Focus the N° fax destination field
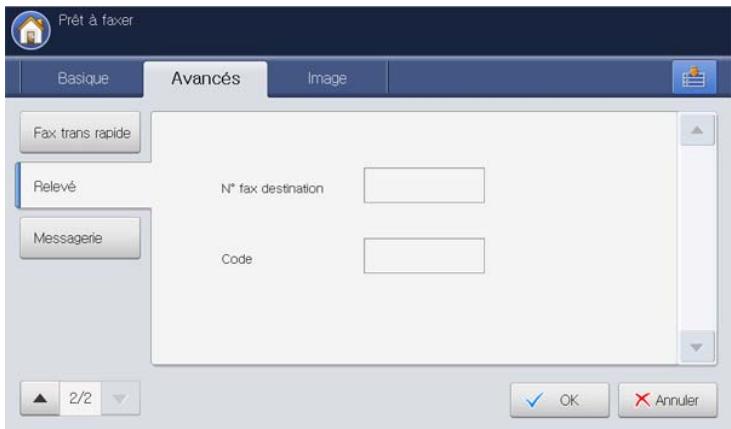 424,185
